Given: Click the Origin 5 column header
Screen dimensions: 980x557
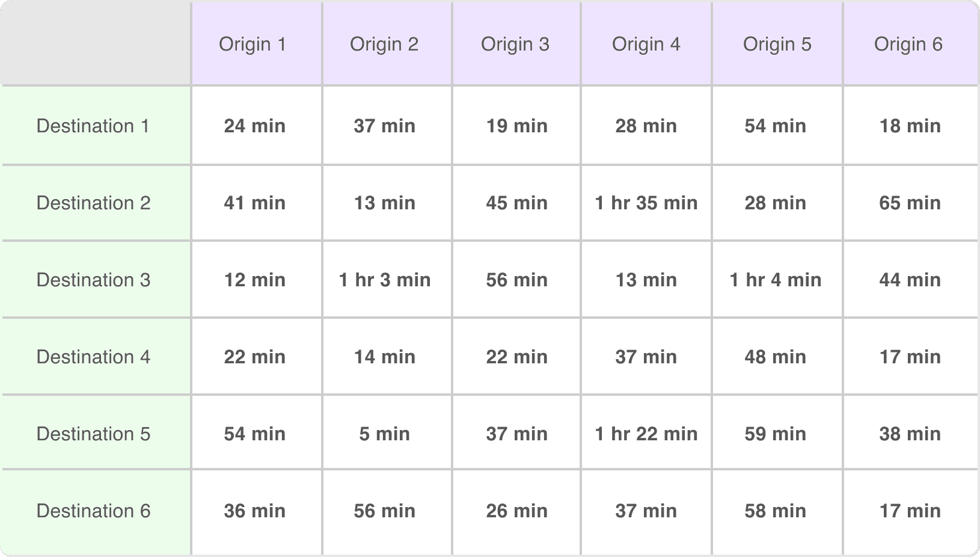Looking at the screenshot, I should 777,44.
